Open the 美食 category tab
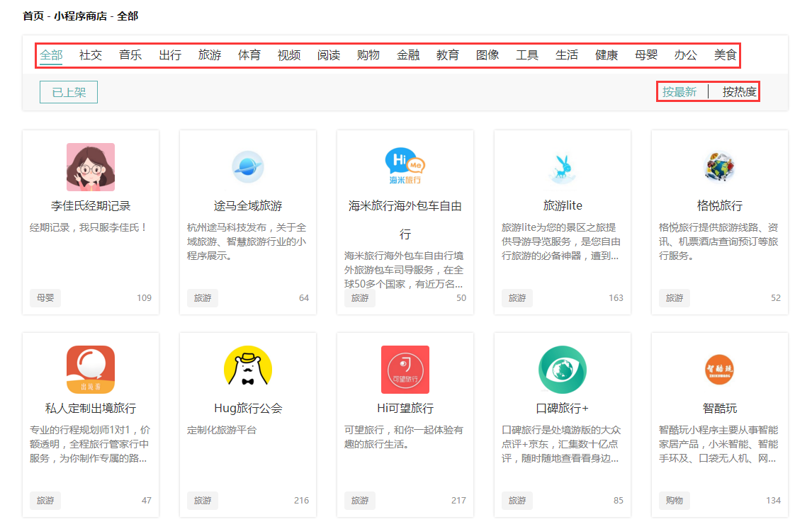Image resolution: width=812 pixels, height=529 pixels. pos(725,54)
